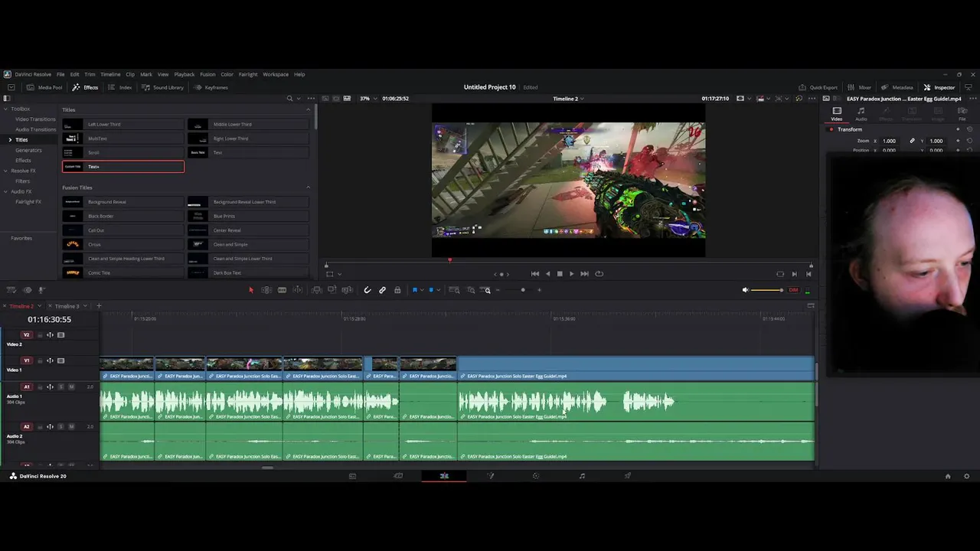This screenshot has height=551, width=980.
Task: Open the Keyframes panel
Action: point(211,87)
